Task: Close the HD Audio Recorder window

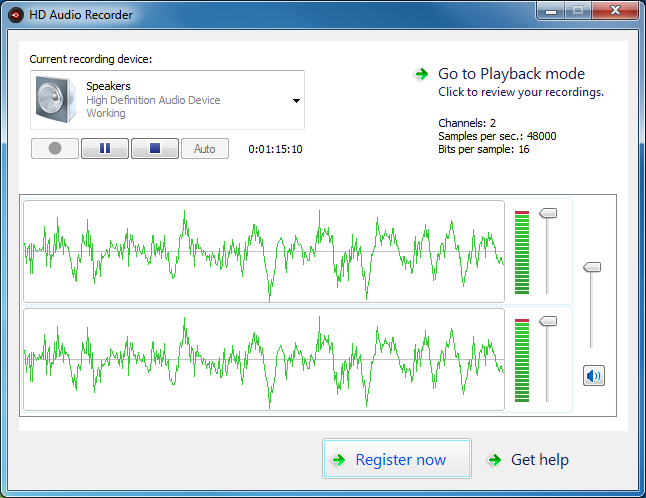Action: pos(615,11)
